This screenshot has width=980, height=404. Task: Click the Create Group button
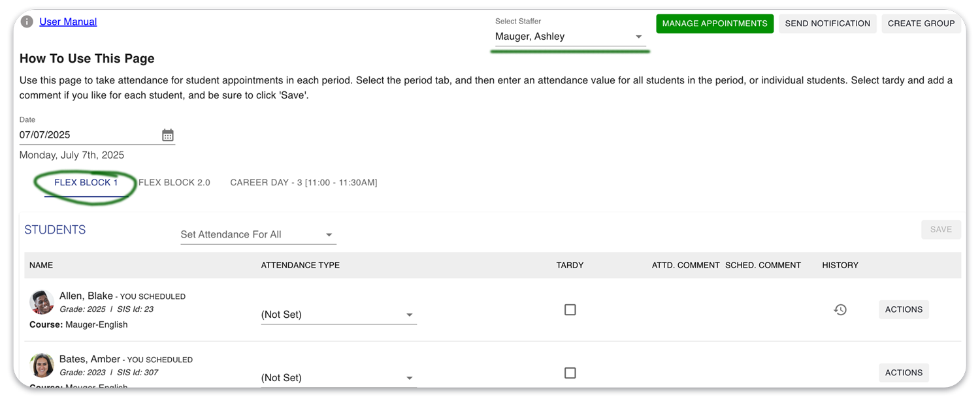click(x=921, y=23)
